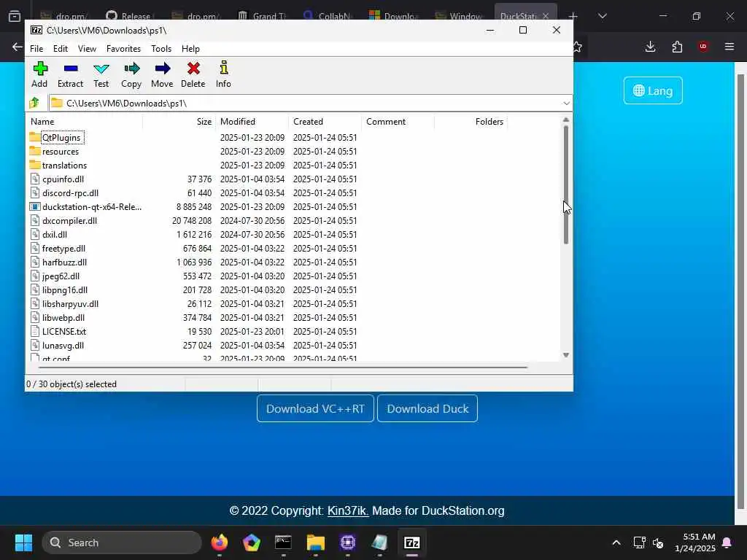This screenshot has height=560, width=747.
Task: Click the Copy toolbar icon
Action: pos(131,69)
